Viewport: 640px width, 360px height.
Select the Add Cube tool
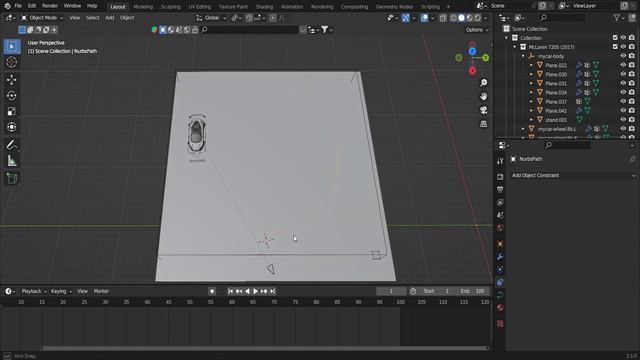pyautogui.click(x=12, y=178)
